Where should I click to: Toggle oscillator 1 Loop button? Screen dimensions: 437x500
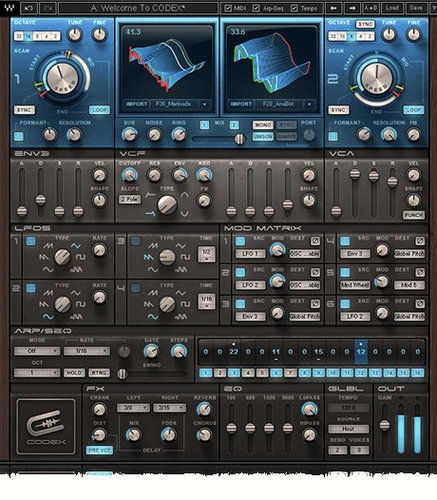pyautogui.click(x=99, y=110)
